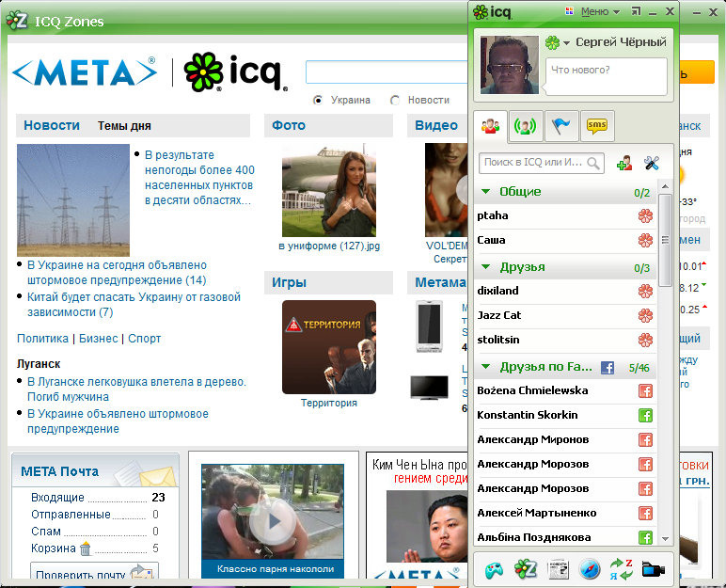Image resolution: width=726 pixels, height=588 pixels.
Task: Open the ICQ contacts tab
Action: click(490, 125)
